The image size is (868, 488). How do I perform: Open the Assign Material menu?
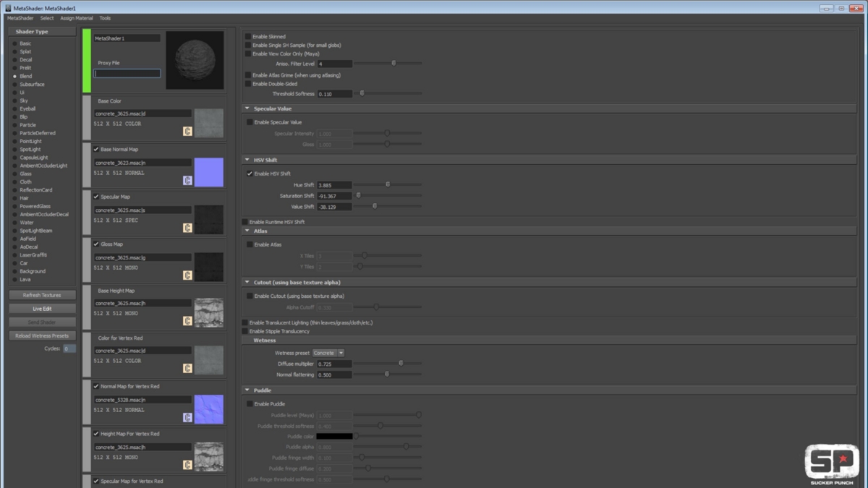[x=77, y=18]
